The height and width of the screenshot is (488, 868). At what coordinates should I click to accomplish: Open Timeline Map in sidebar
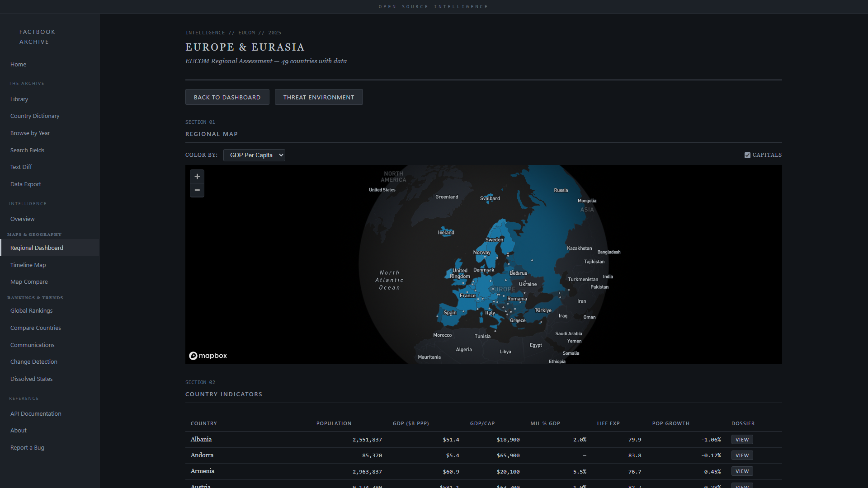28,265
